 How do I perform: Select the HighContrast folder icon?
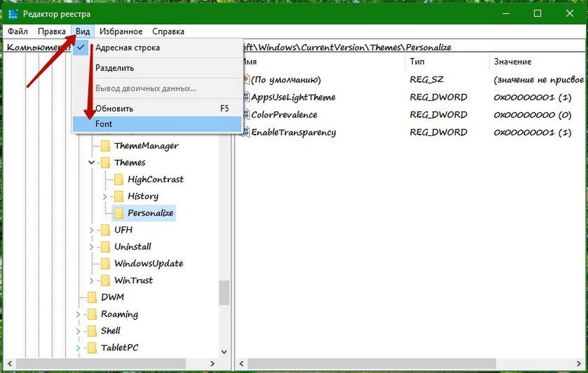[x=119, y=180]
